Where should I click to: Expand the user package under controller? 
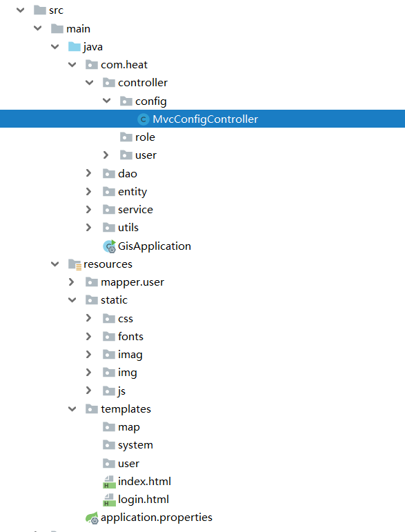(x=106, y=155)
